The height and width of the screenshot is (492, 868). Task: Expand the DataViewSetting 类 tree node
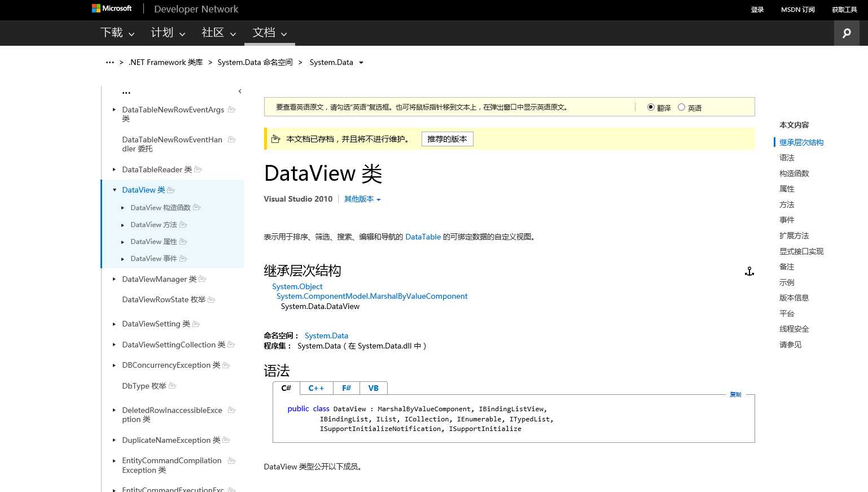point(114,324)
